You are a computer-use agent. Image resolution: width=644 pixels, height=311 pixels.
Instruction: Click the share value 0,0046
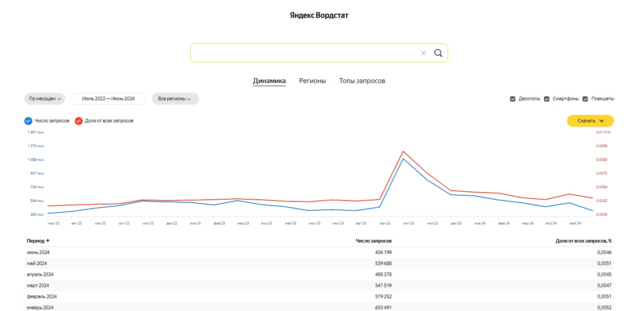click(x=604, y=252)
